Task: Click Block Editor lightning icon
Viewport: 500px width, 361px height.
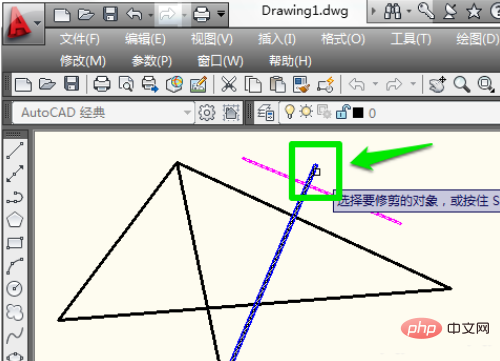Action: click(x=326, y=84)
